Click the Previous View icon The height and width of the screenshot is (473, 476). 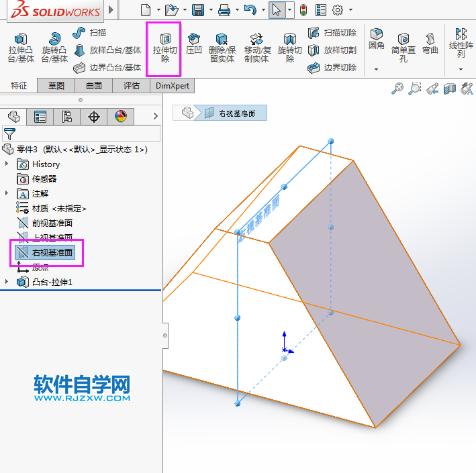click(432, 89)
